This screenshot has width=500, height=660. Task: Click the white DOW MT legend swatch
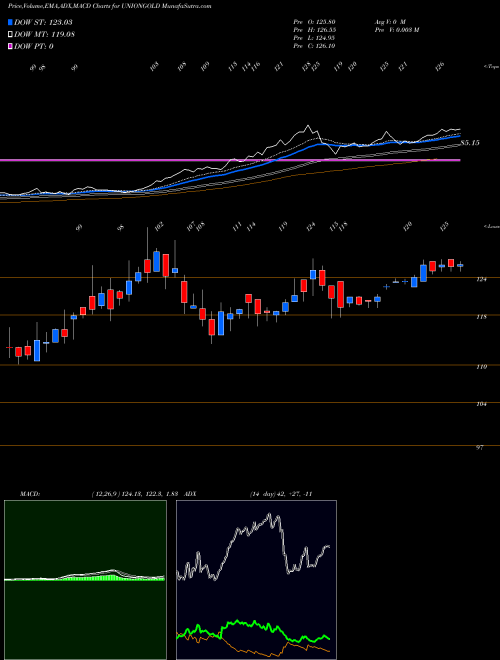click(11, 35)
